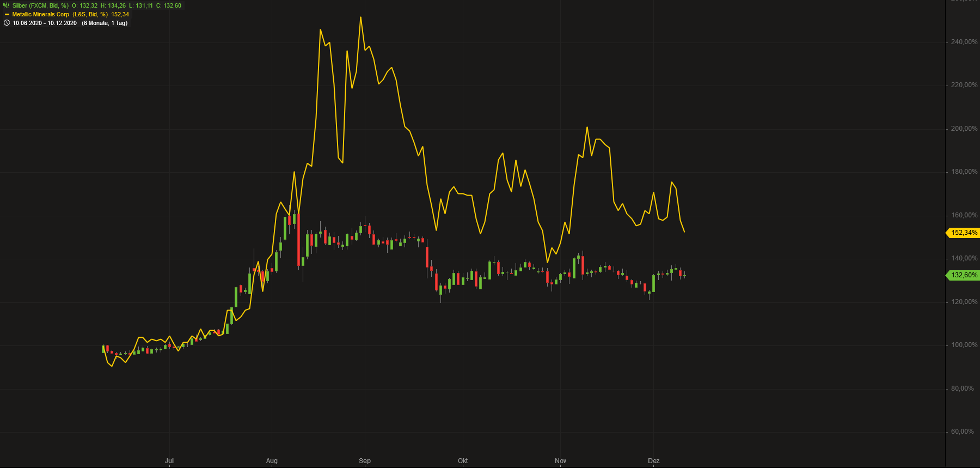Click the (6 Monate, 1 Tag) period text
This screenshot has height=468, width=980.
(x=105, y=23)
